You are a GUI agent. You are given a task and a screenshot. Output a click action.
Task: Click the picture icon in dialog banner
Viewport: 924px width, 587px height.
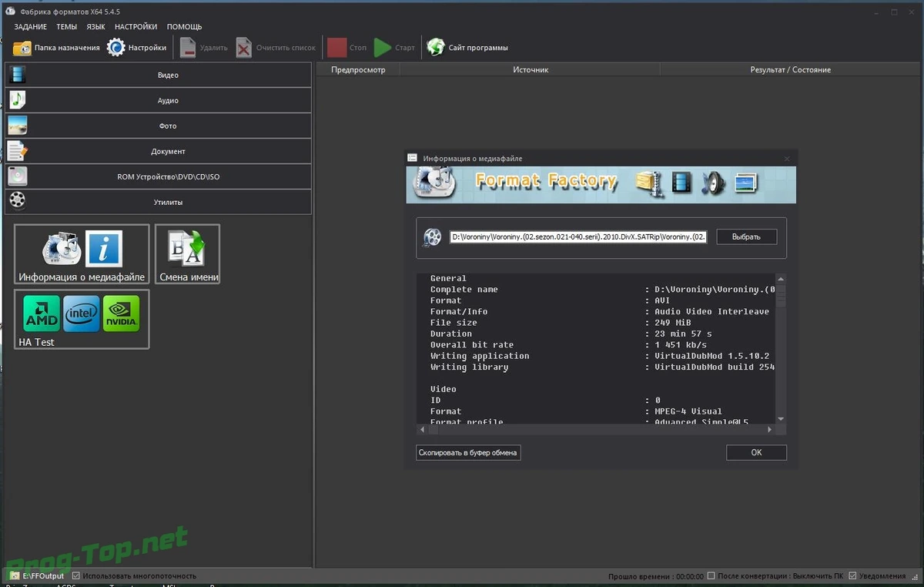746,183
